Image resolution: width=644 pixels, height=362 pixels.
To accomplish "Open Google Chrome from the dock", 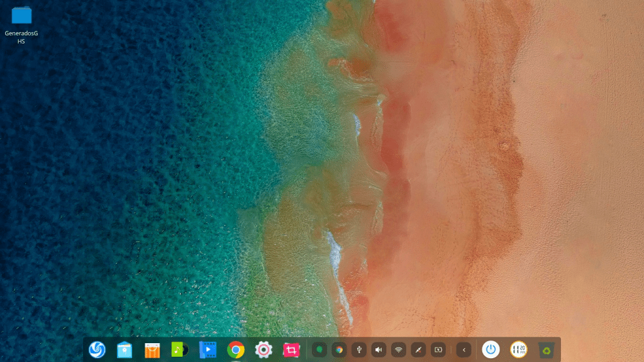I will (236, 349).
